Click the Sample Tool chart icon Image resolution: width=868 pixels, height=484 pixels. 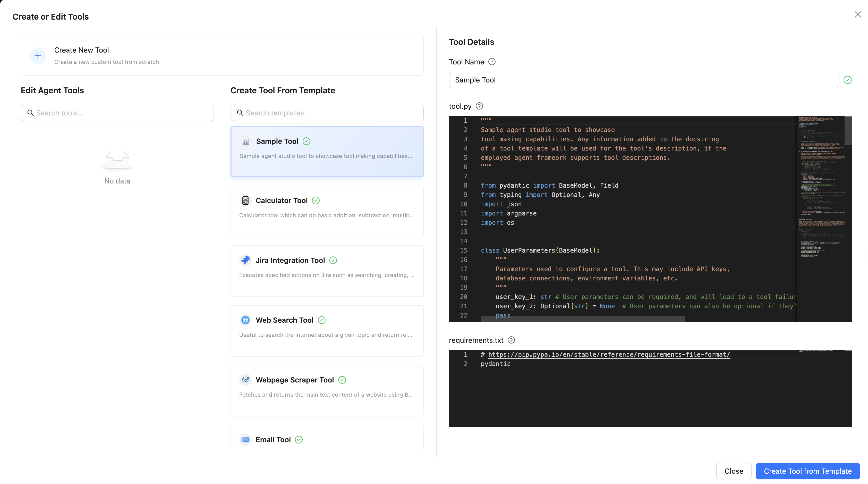click(246, 141)
